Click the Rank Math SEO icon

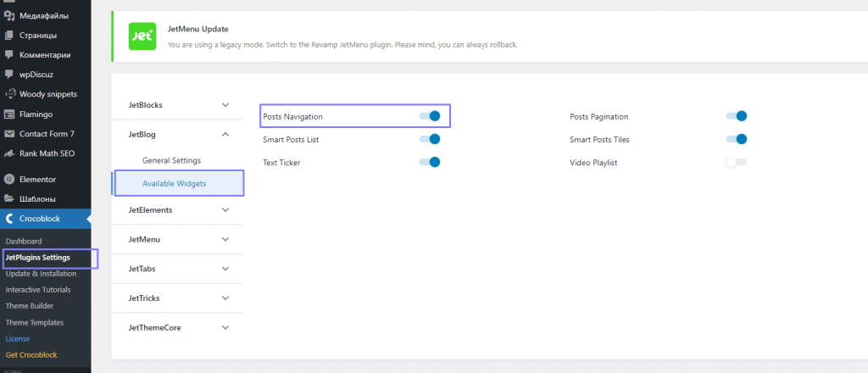click(8, 153)
